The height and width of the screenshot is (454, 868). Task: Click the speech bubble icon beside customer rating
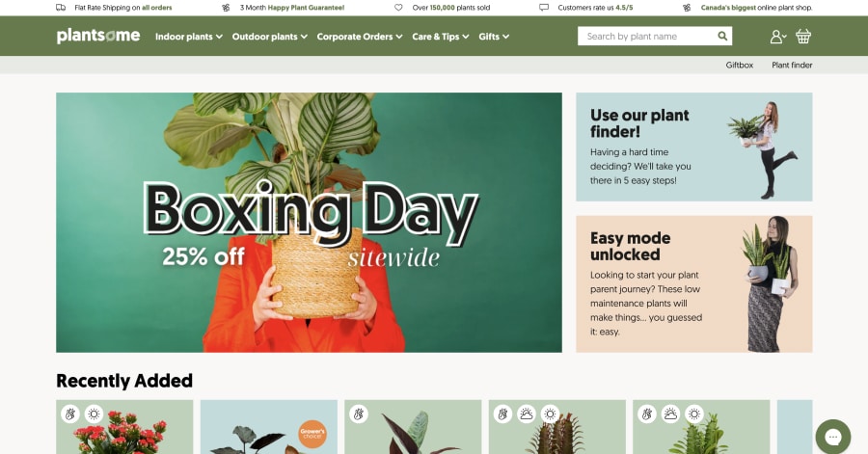[544, 8]
